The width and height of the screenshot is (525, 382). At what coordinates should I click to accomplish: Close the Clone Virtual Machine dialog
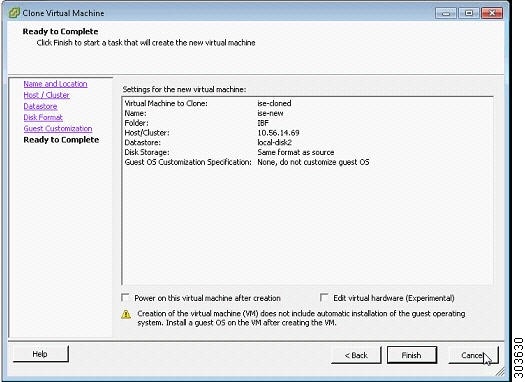pyautogui.click(x=492, y=13)
